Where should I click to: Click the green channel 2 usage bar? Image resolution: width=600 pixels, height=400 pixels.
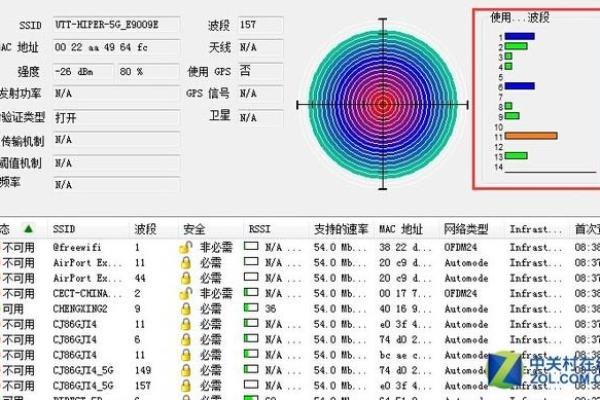(x=516, y=46)
